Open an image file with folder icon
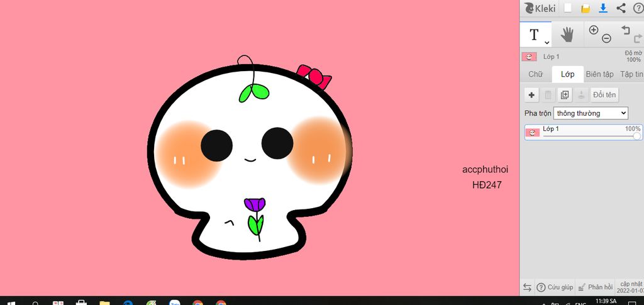 (x=586, y=9)
